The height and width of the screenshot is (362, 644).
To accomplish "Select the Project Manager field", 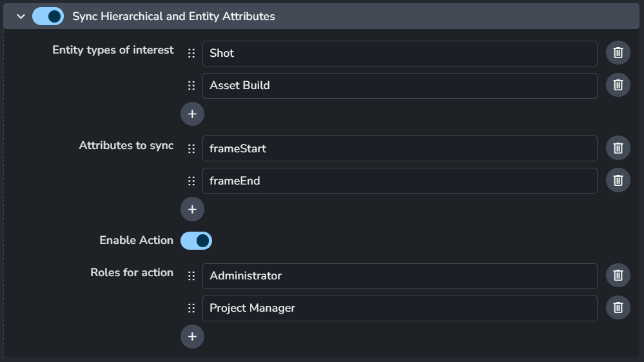I will point(400,308).
